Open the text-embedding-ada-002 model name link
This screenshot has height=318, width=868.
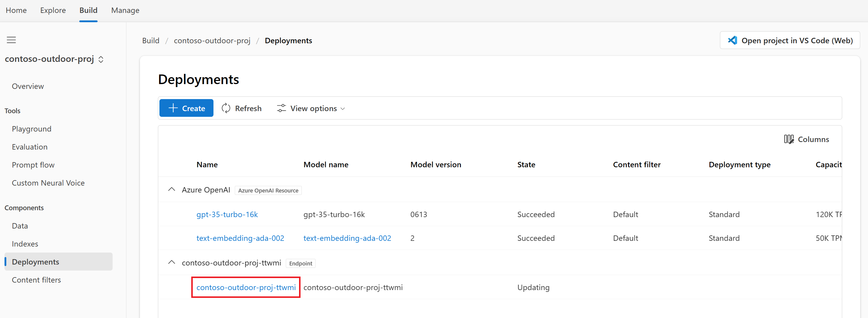347,238
